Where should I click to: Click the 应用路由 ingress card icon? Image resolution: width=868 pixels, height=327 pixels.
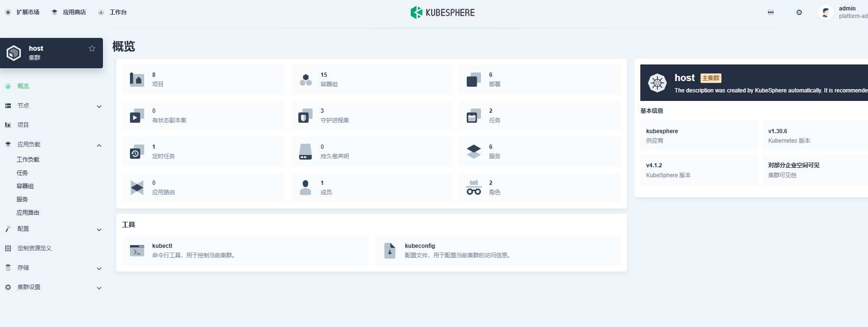pyautogui.click(x=137, y=188)
